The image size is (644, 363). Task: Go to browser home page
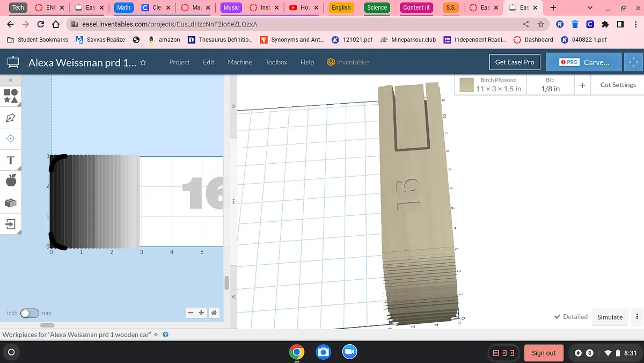pyautogui.click(x=56, y=24)
